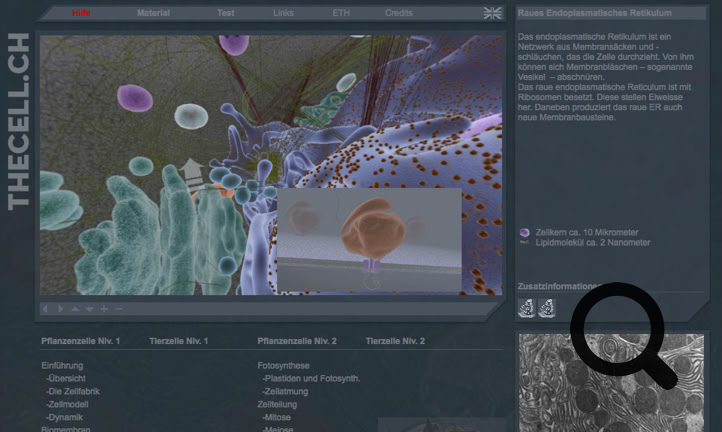
Task: Zoom in with the plus control
Action: tap(104, 309)
